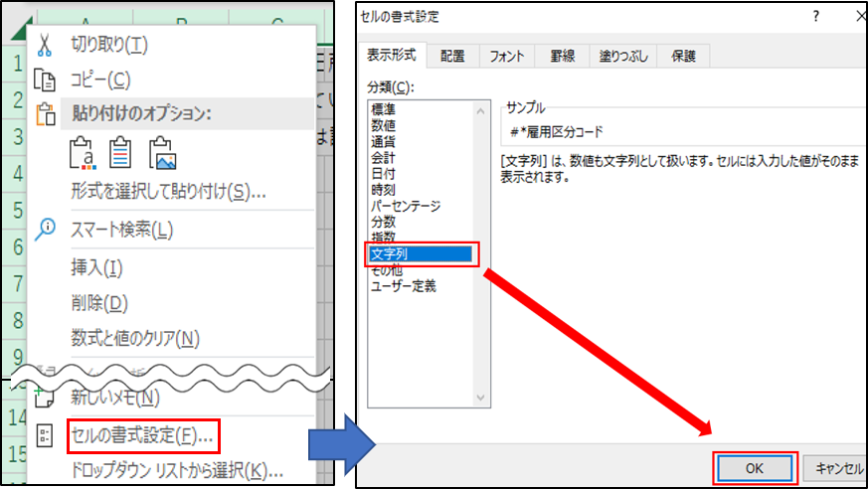Select その他 in category list
The image size is (868, 489).
(387, 270)
